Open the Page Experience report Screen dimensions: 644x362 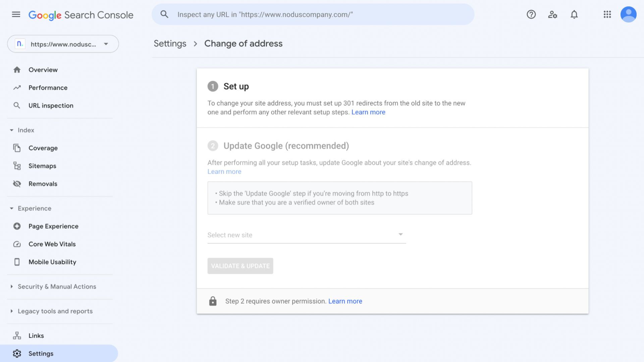[53, 226]
